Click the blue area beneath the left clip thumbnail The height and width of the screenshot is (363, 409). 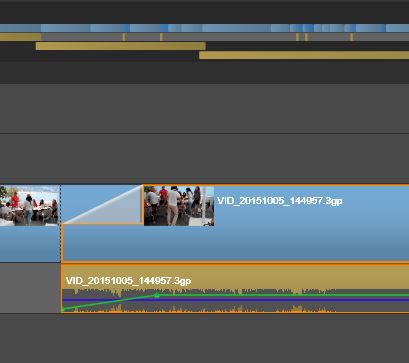[29, 244]
